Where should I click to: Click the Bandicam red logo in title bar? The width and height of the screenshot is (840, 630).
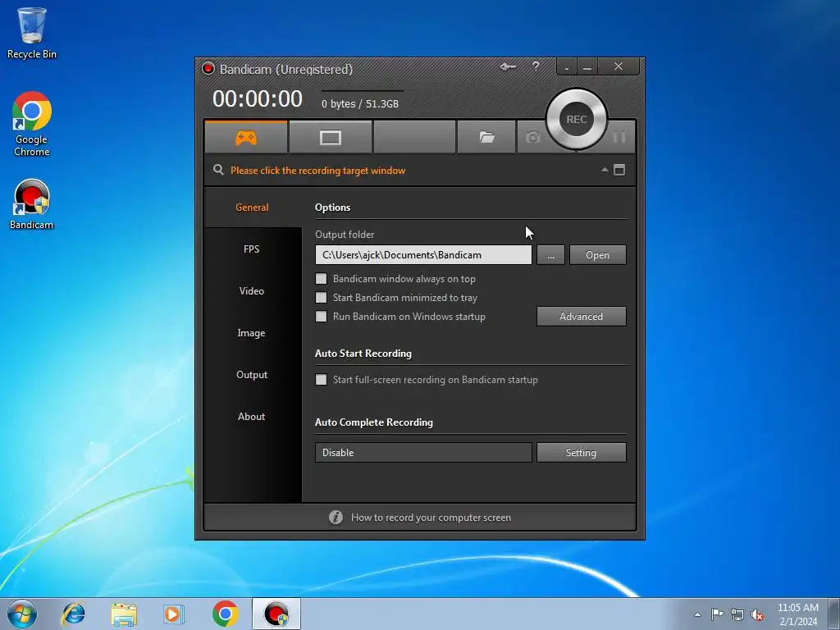tap(208, 69)
